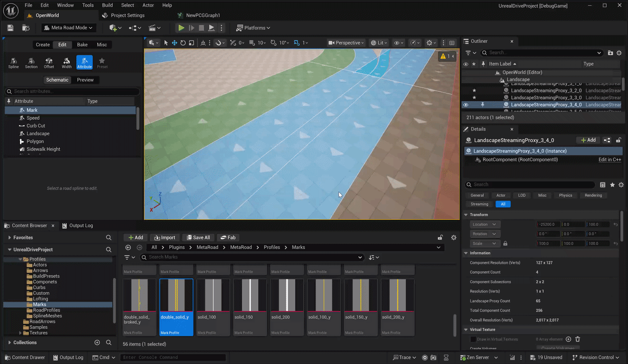Switch to the Bake tab
Viewport: 628px width, 364px height.
pyautogui.click(x=82, y=45)
